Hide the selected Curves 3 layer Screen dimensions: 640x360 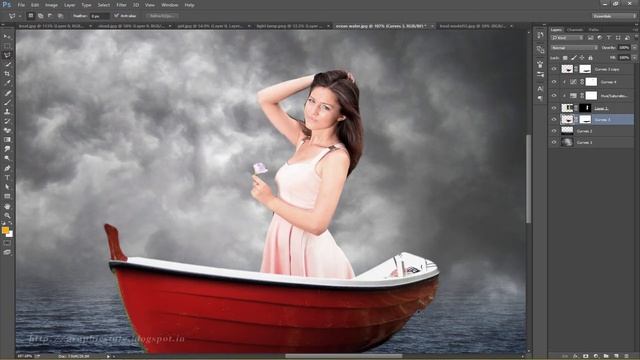click(554, 120)
